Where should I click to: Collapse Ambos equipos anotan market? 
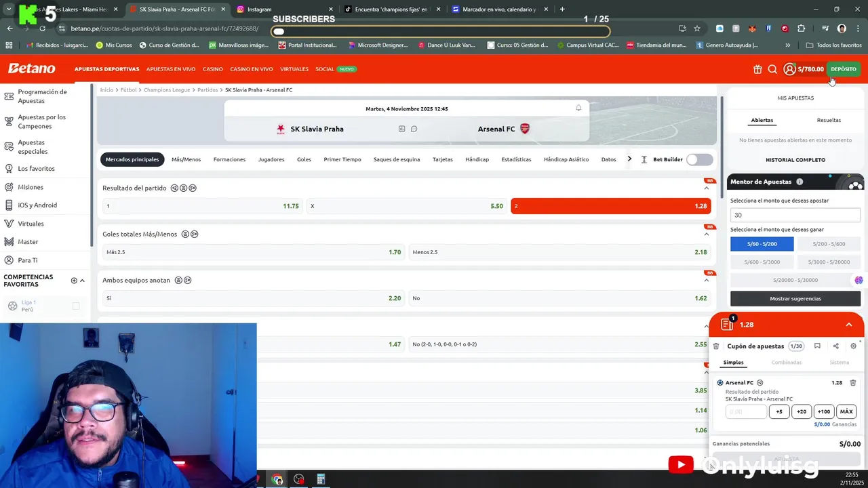(x=707, y=281)
